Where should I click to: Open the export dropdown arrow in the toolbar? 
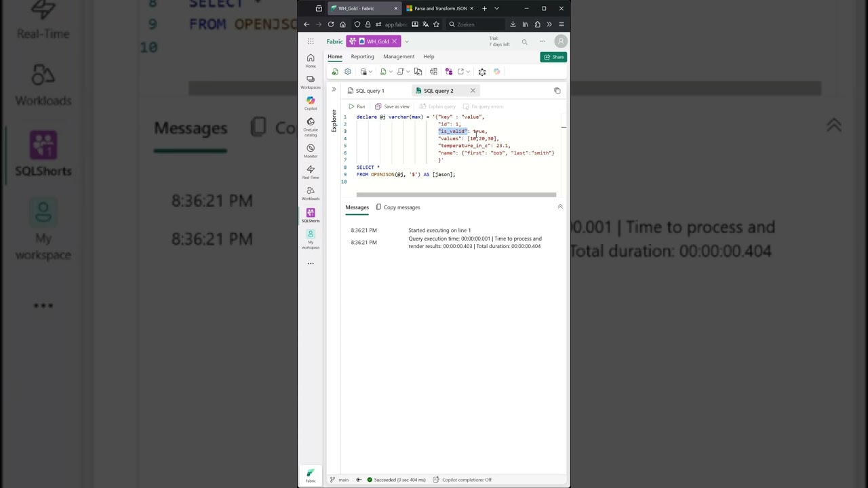pyautogui.click(x=468, y=72)
